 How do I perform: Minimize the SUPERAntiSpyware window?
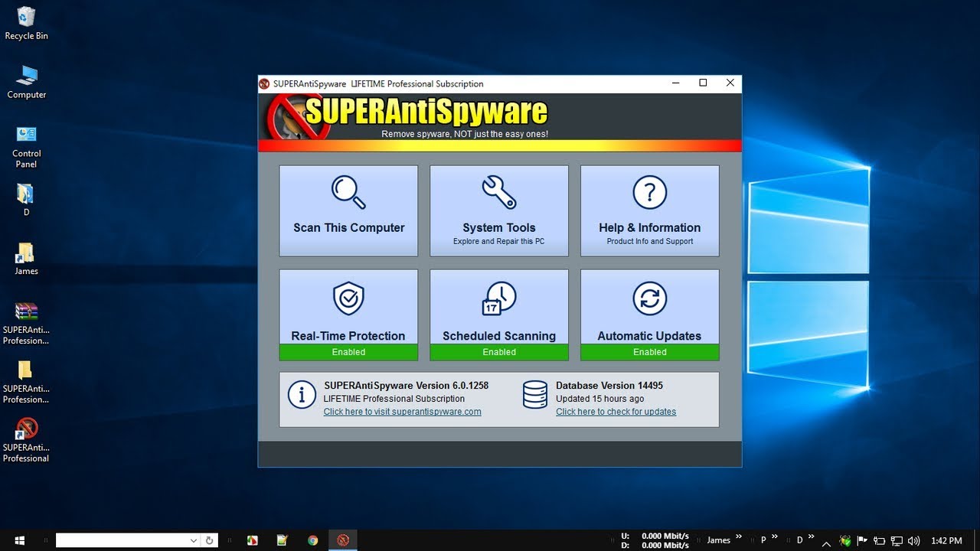point(676,83)
